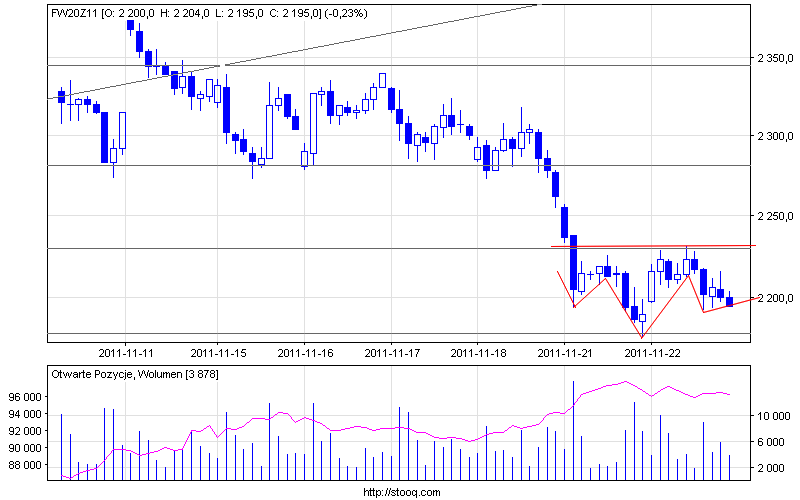Click the 6 000 volume axis label
This screenshot has width=800, height=500.
click(773, 442)
